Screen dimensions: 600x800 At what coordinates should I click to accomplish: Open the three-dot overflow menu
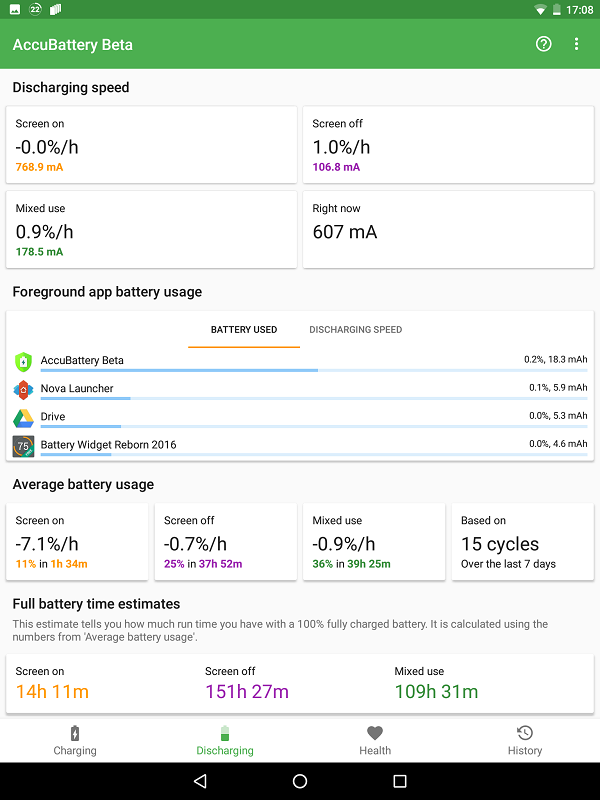(x=577, y=44)
